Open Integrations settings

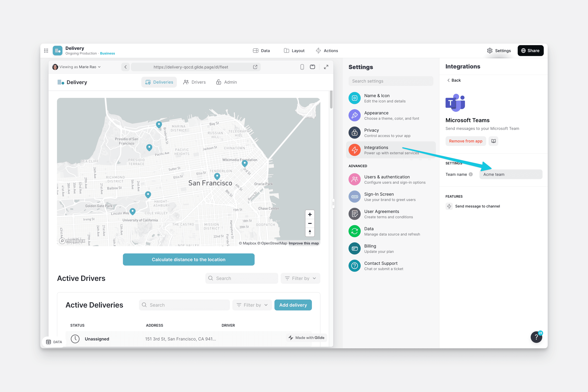pos(391,150)
